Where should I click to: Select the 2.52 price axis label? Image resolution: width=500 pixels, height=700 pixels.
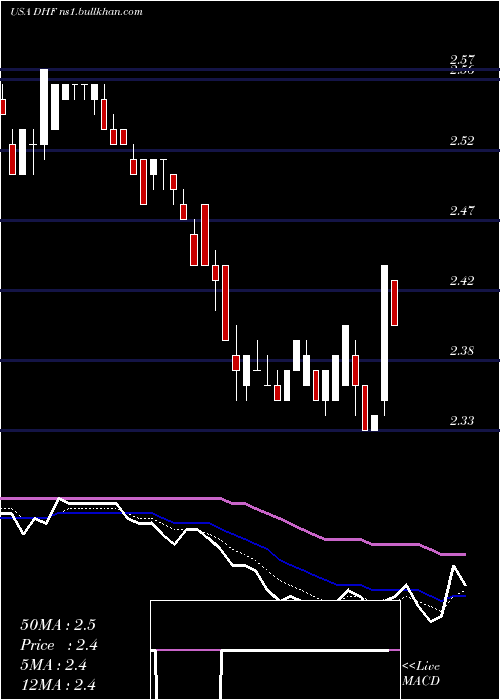tap(462, 141)
